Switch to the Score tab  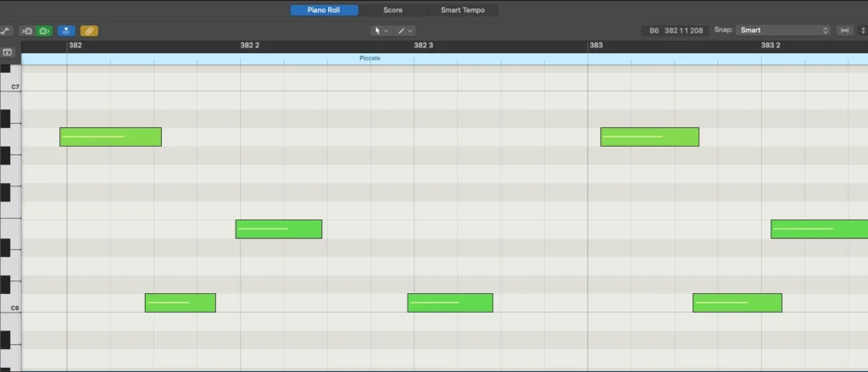pyautogui.click(x=393, y=10)
